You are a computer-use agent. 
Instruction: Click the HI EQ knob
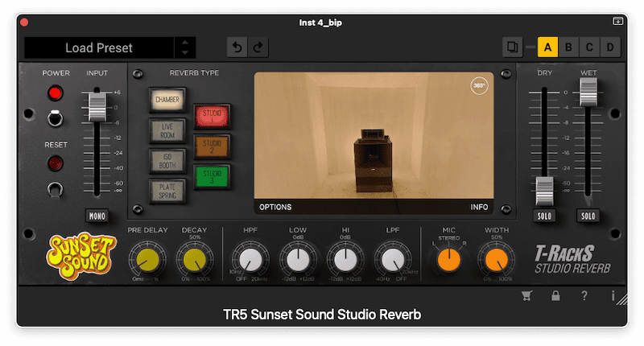point(345,260)
